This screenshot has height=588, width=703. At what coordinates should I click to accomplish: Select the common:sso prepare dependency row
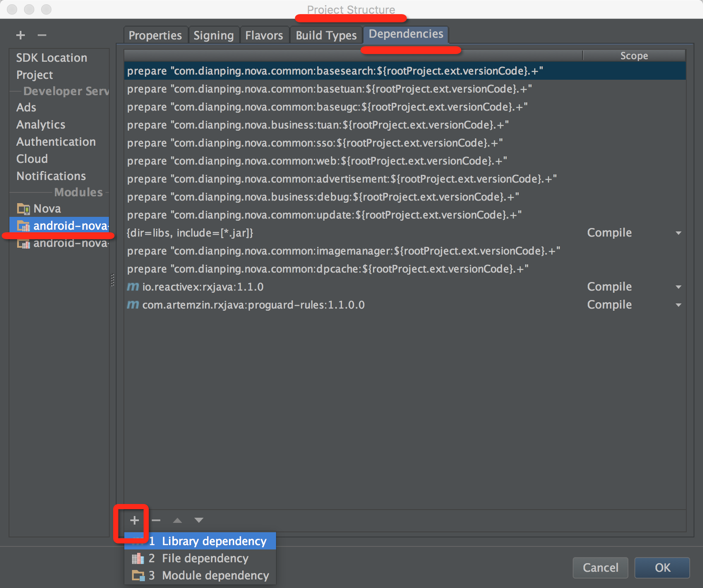click(x=405, y=143)
